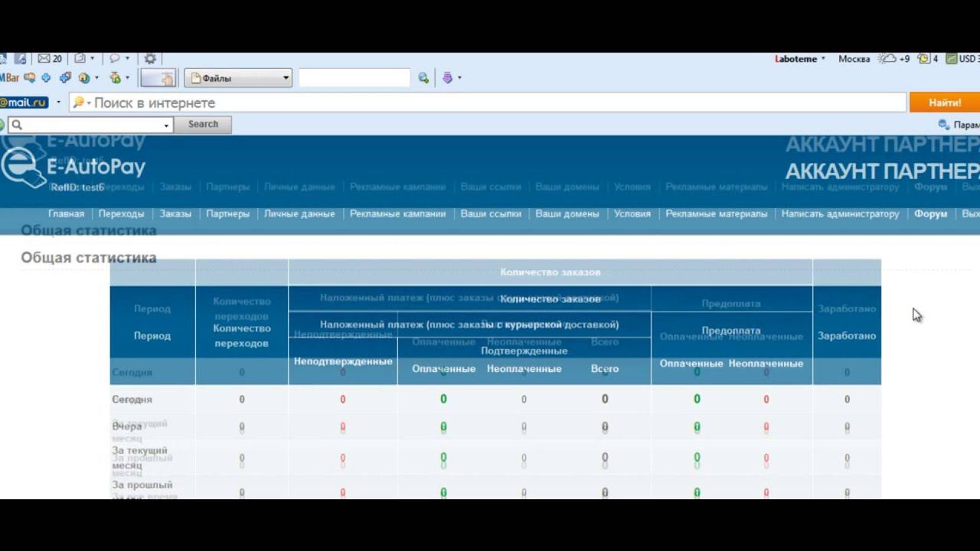Expand the chat bubble dropdown arrow

pos(127,59)
